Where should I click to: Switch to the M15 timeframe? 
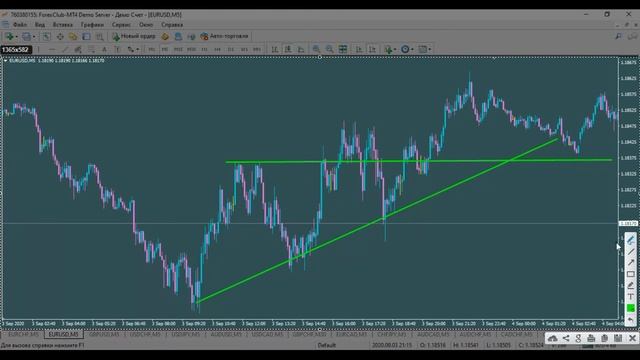click(178, 49)
